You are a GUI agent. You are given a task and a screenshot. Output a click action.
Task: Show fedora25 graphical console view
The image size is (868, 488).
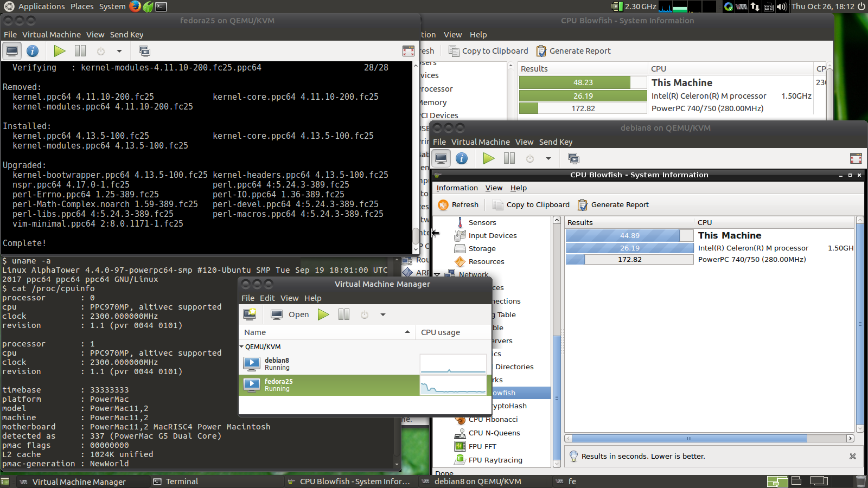12,51
